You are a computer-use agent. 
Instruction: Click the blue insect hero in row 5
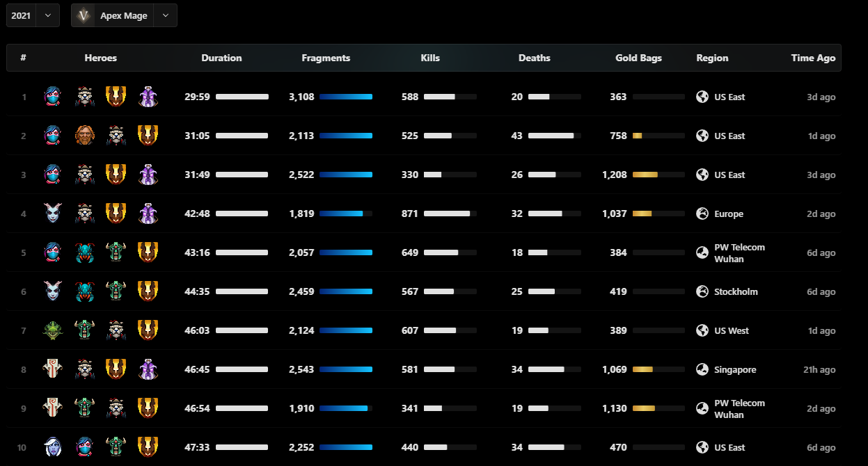coord(84,252)
